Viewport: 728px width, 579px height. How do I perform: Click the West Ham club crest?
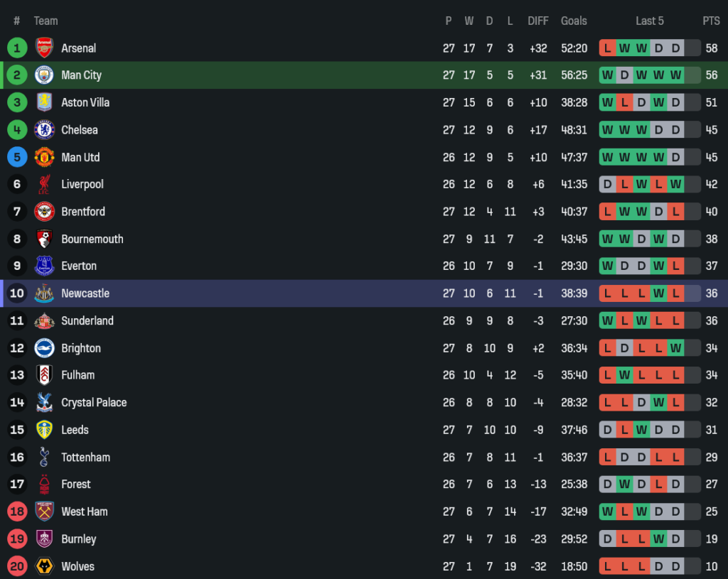[x=44, y=512]
